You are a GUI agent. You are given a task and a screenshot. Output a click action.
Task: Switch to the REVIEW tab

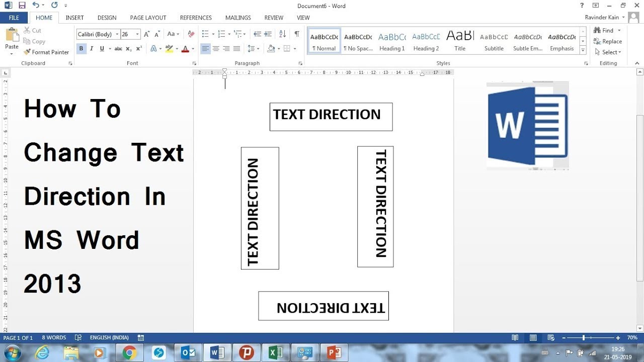[x=274, y=18]
